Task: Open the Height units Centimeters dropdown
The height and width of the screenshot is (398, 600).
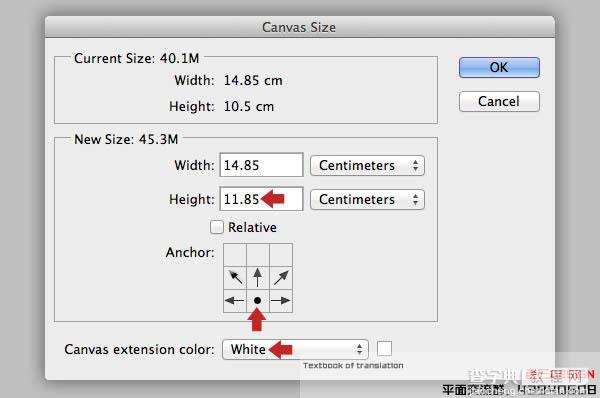Action: coord(367,199)
